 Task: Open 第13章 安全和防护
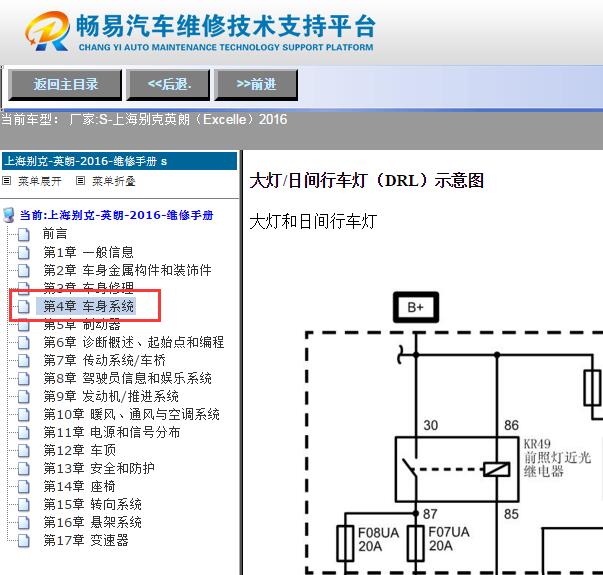click(x=99, y=468)
